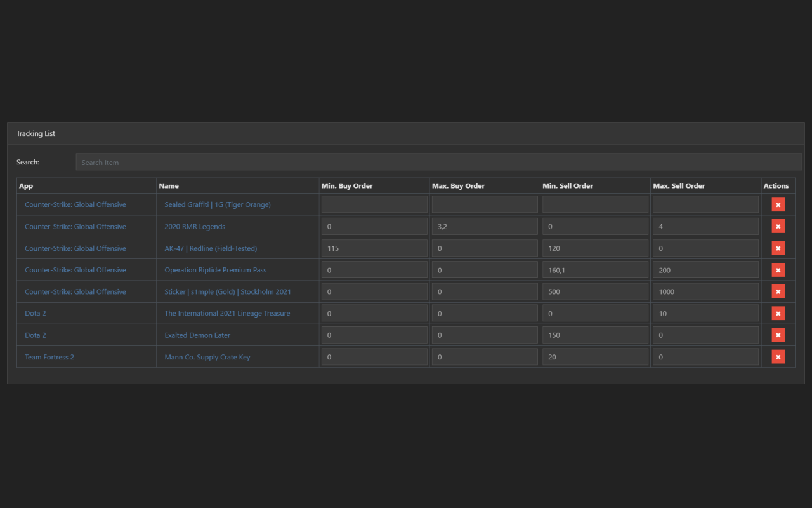Edit Min. Sell Order 160,1 for Riptide Pass

point(595,270)
